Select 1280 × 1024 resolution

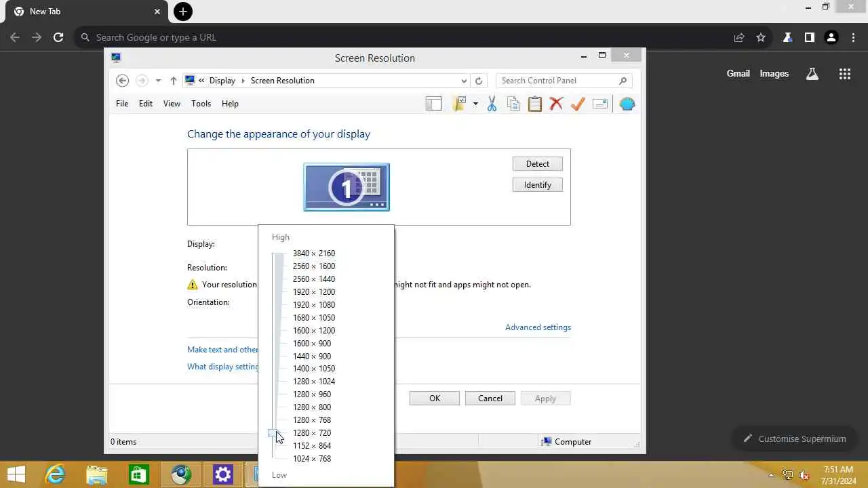point(314,382)
